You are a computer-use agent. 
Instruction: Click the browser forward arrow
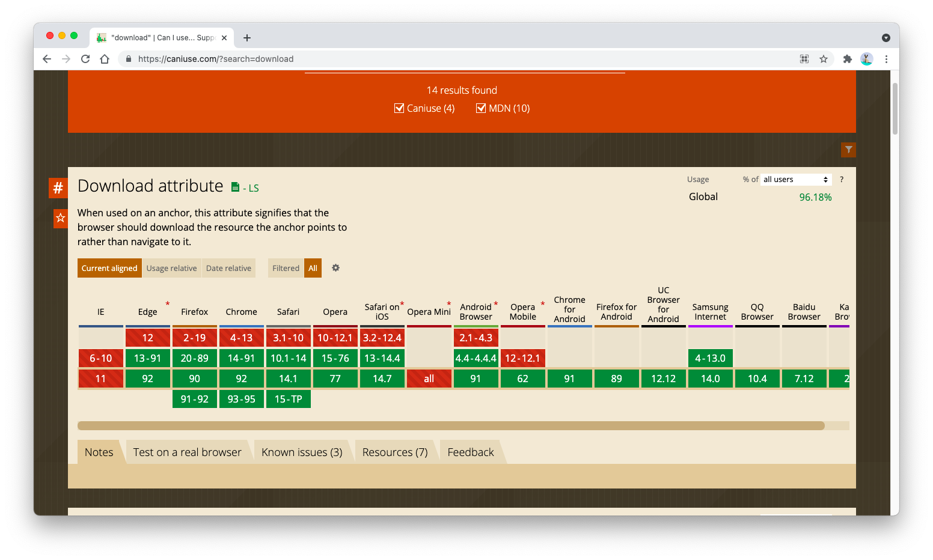pyautogui.click(x=66, y=59)
